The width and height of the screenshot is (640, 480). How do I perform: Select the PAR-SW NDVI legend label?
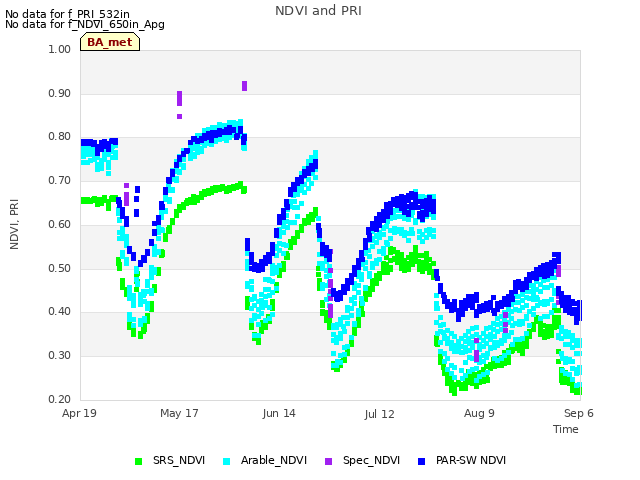pos(471,460)
